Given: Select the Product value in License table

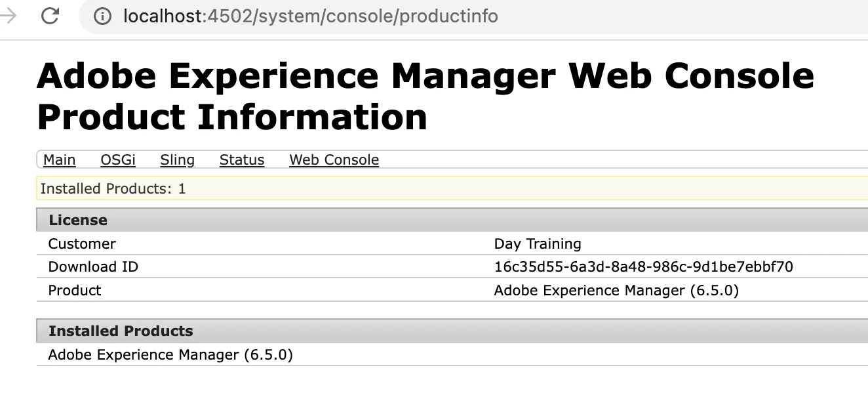Looking at the screenshot, I should [616, 290].
